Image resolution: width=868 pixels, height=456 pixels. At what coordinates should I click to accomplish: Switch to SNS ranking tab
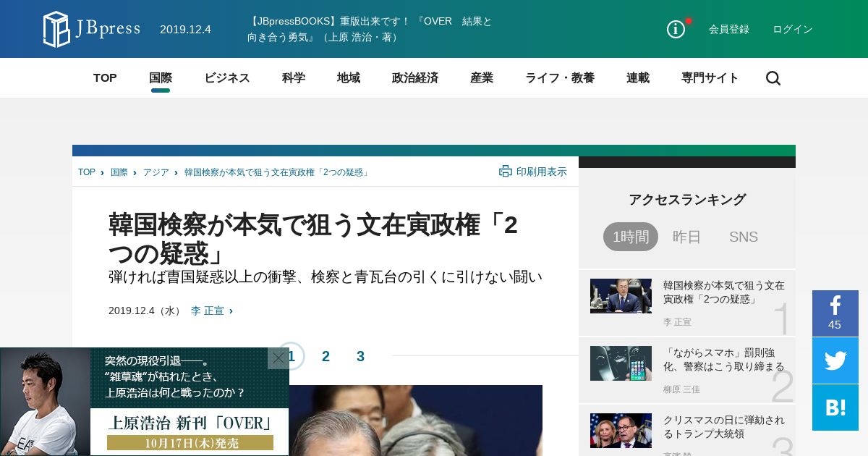pos(744,237)
